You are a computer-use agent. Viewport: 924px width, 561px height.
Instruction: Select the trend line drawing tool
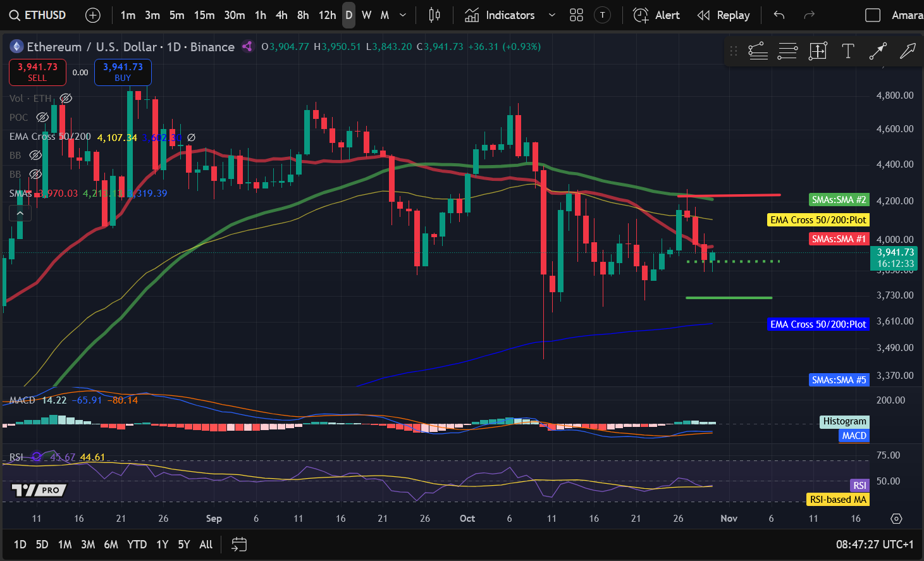pos(878,51)
